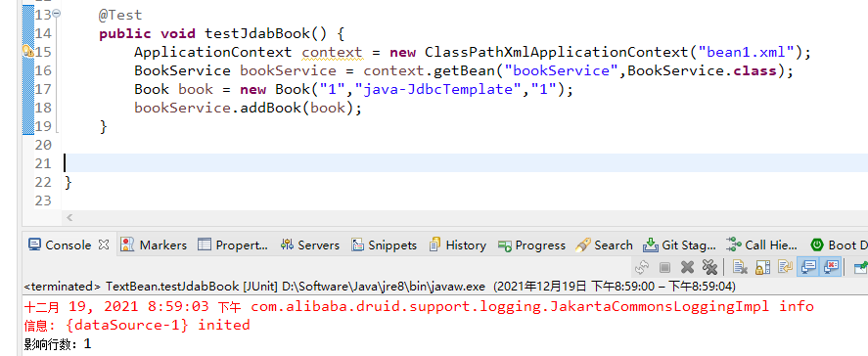Image resolution: width=868 pixels, height=356 pixels.
Task: Click the 影响行数: 1 console output
Action: [x=58, y=344]
